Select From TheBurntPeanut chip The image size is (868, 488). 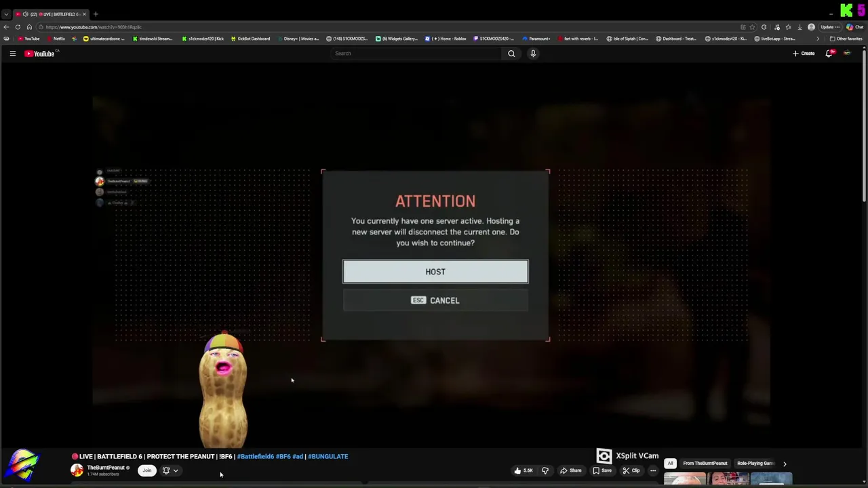pos(705,464)
